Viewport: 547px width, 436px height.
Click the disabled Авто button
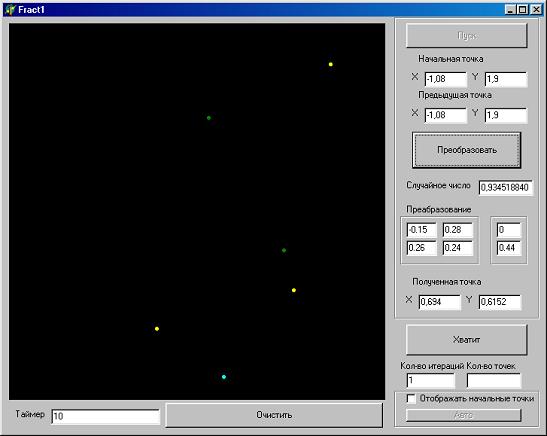click(464, 415)
